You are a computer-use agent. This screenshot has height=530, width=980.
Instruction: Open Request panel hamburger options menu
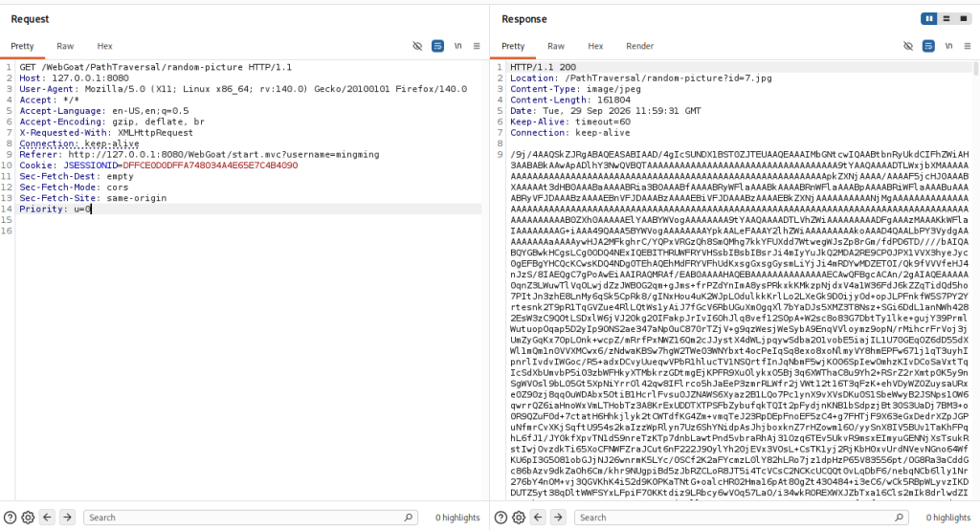[x=477, y=46]
